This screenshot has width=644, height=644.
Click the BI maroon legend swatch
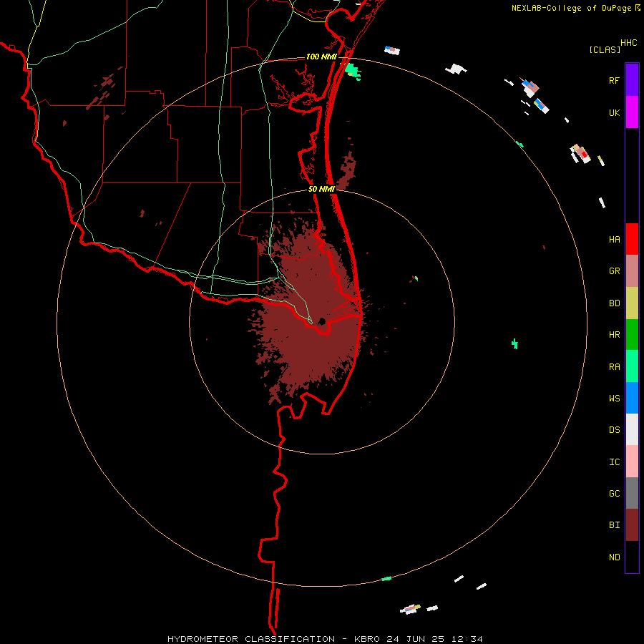(x=632, y=525)
